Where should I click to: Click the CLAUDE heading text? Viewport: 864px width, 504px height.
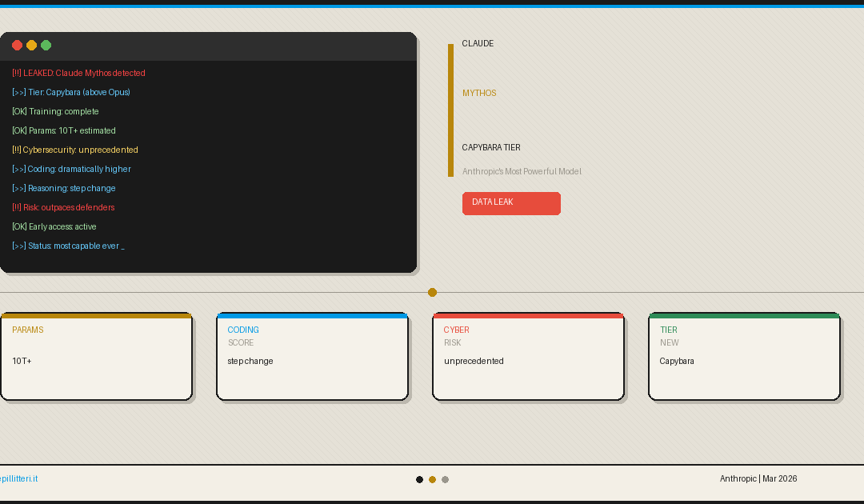[478, 43]
